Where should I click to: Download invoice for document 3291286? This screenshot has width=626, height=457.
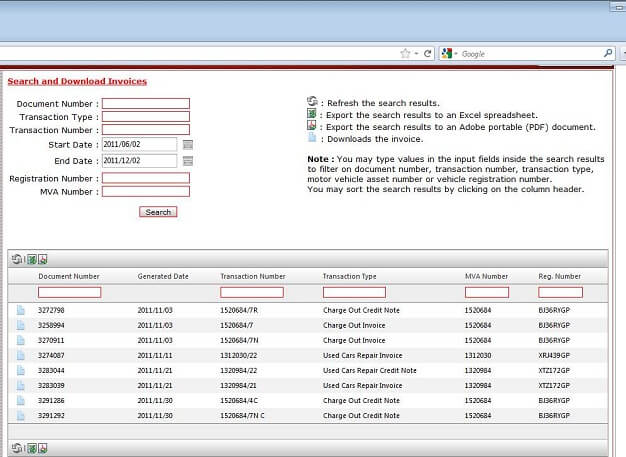point(21,400)
